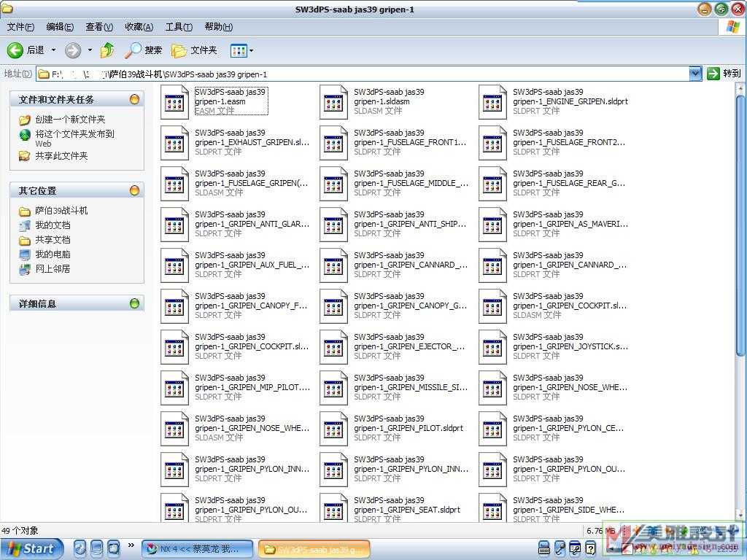This screenshot has height=560, width=747.
Task: Select the GRIPEN_ANTI_GLAR file icon
Action: 174,225
